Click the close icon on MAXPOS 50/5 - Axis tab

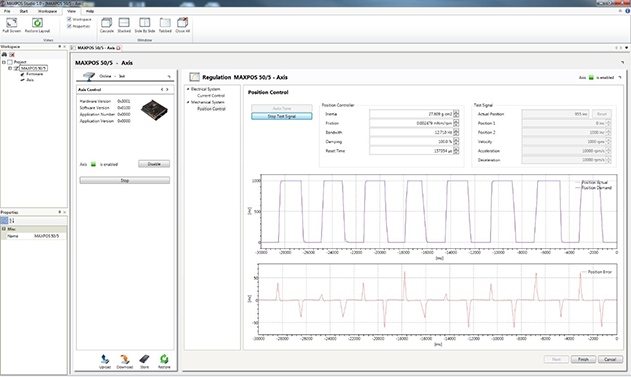[118, 48]
